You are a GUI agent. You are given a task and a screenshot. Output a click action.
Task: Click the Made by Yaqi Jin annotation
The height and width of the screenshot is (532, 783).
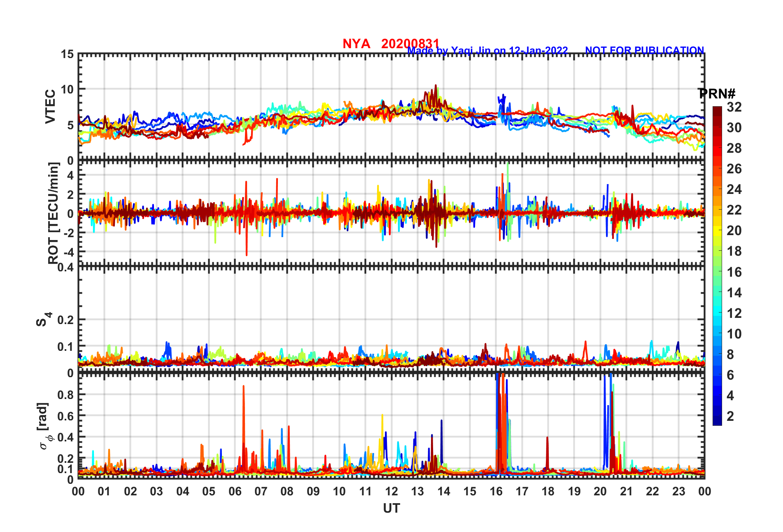[x=487, y=51]
